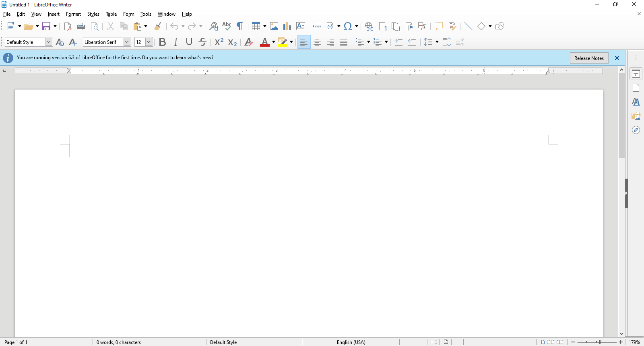Screen dimensions: 644x346
Task: Toggle formatting marks (pilcrow icon)
Action: point(239,27)
